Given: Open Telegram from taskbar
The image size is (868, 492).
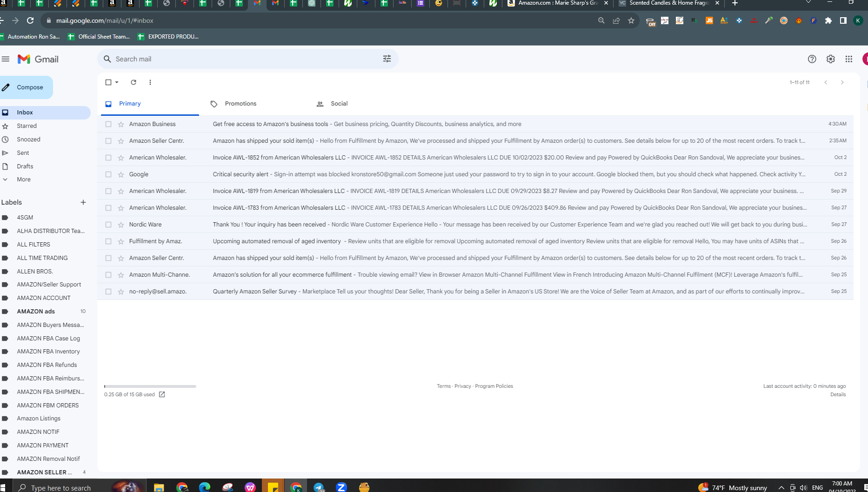Looking at the screenshot, I should tap(319, 487).
